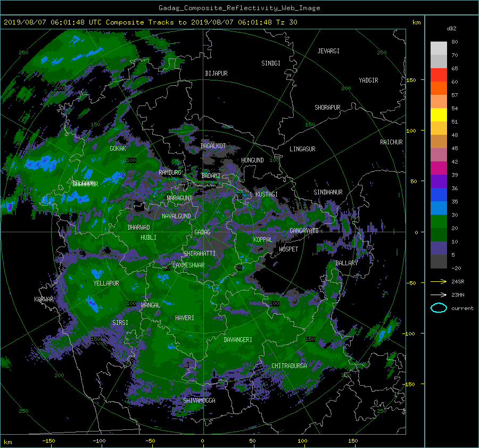Click the RAICHUR city label

click(391, 142)
